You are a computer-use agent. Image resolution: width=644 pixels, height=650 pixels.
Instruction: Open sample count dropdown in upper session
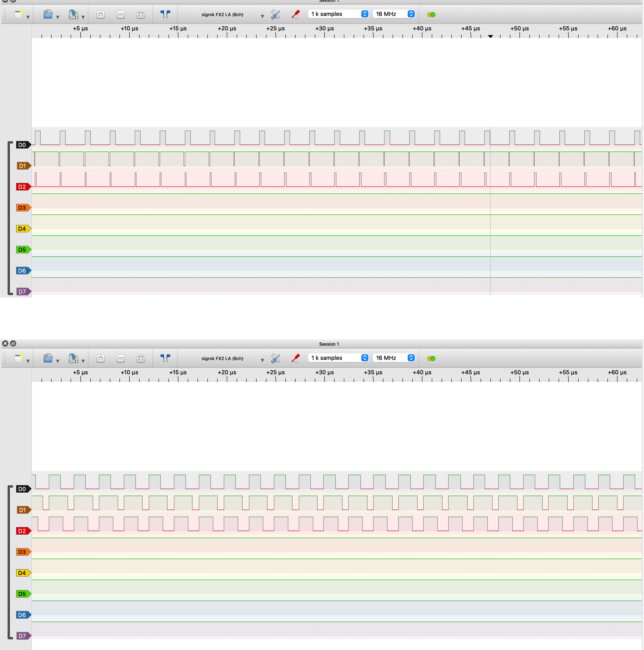[338, 14]
